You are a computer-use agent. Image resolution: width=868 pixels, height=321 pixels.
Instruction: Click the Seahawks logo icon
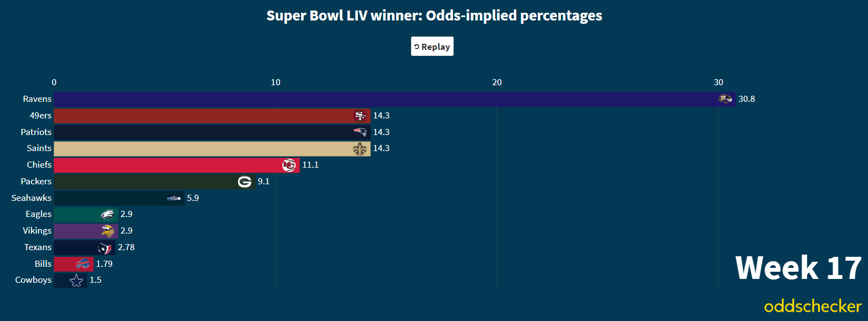[x=174, y=198]
